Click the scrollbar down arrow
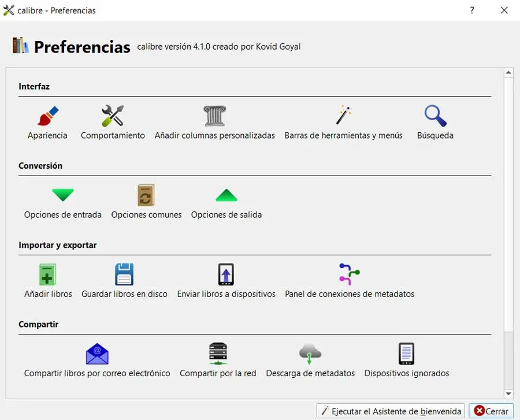 (x=508, y=394)
